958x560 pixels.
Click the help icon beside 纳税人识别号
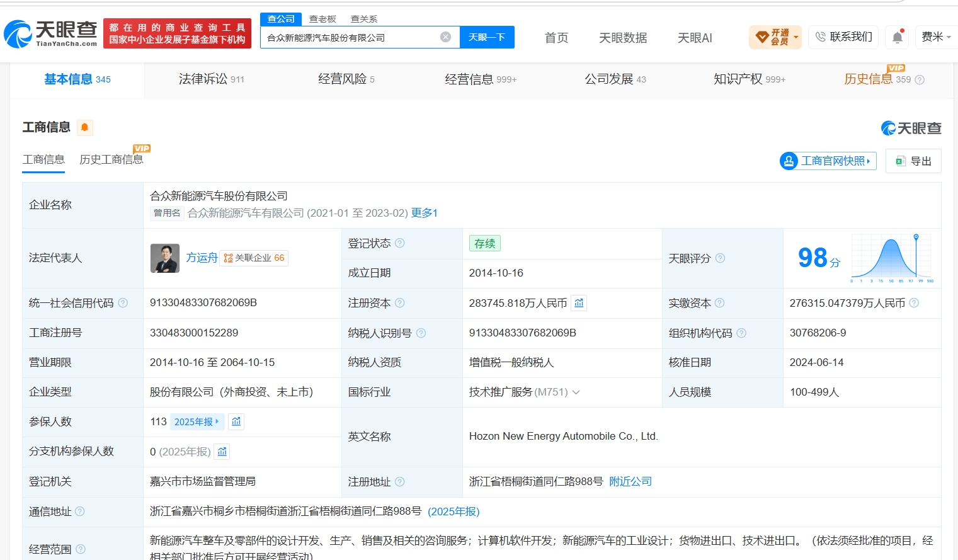point(421,333)
